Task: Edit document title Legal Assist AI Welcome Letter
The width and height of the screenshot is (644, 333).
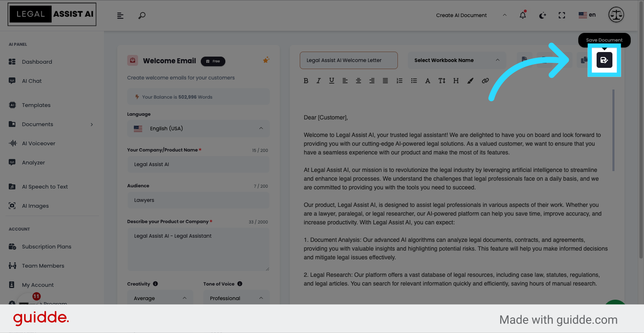Action: 348,60
